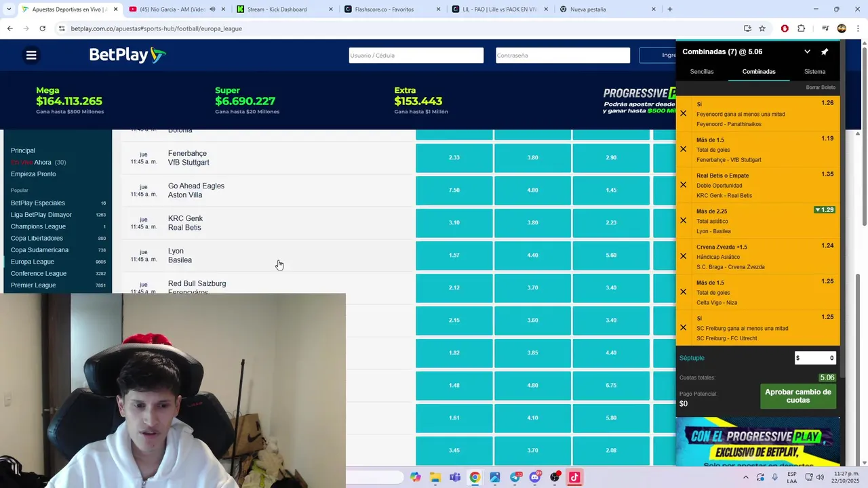
Task: Open TikTok from the taskbar
Action: [574, 477]
